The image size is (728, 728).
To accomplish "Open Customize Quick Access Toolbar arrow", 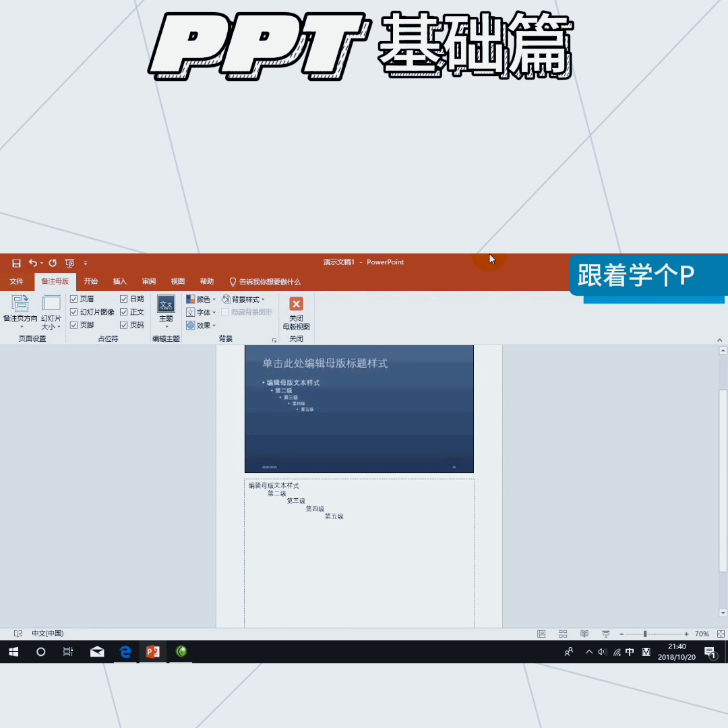I will point(86,264).
